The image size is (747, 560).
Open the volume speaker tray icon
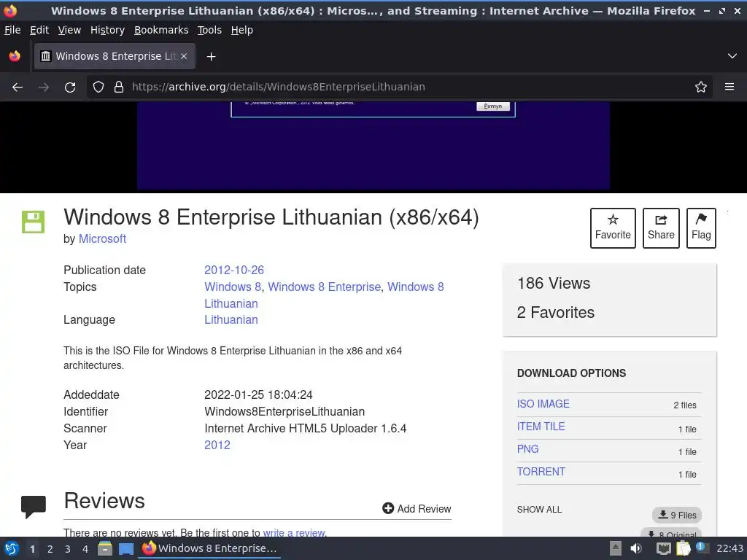[636, 548]
